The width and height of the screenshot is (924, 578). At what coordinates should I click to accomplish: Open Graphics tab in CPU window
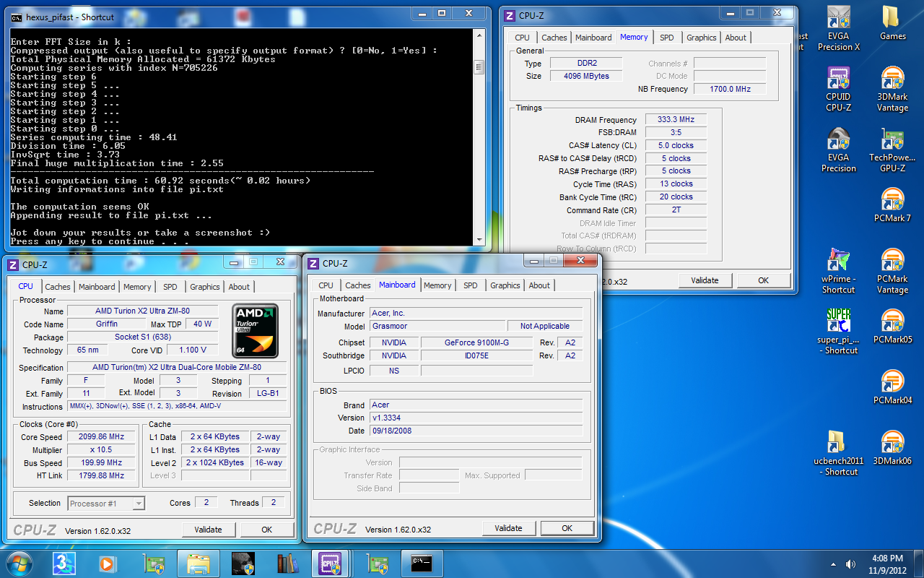(x=205, y=287)
